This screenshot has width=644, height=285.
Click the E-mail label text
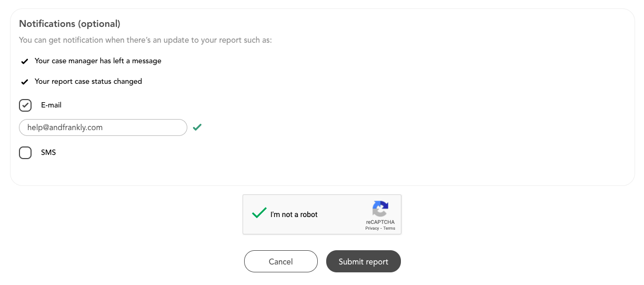[51, 105]
